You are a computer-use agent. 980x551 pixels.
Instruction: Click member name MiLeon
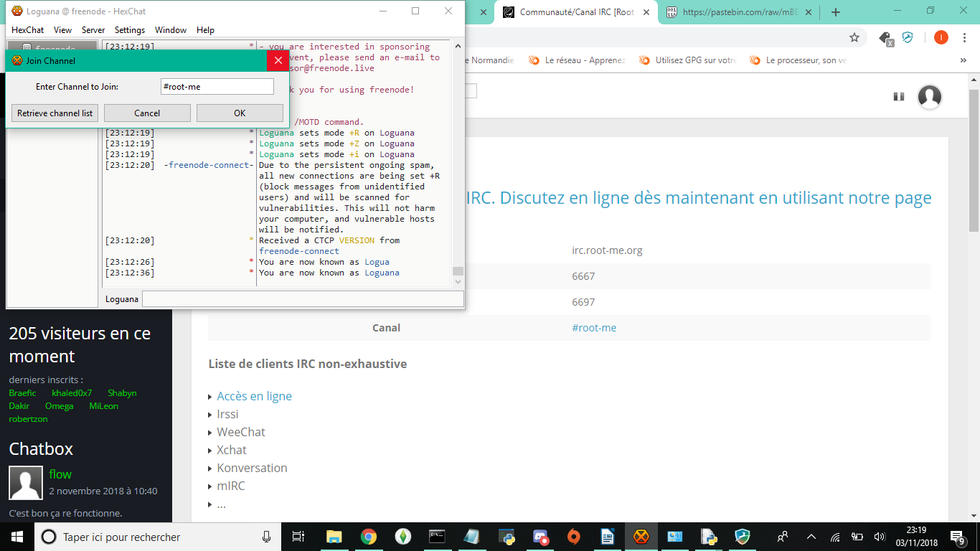104,406
